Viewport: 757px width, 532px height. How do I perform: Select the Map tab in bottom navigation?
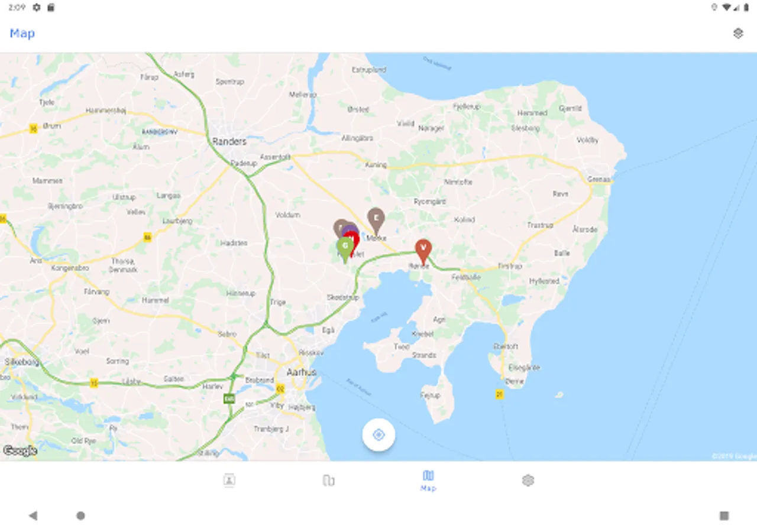point(428,481)
